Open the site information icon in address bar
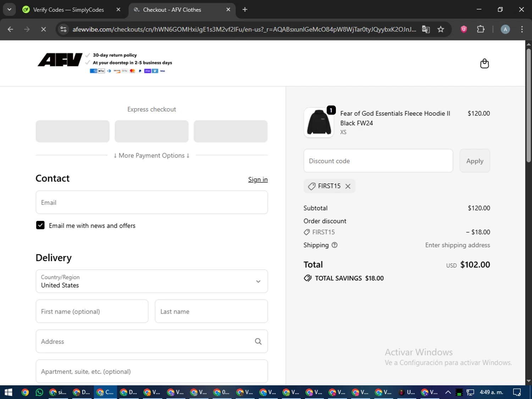This screenshot has width=532, height=399. tap(63, 29)
